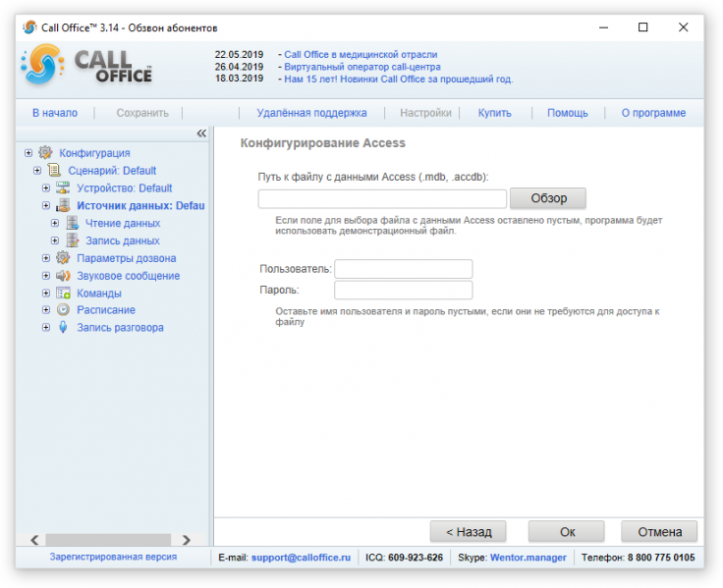Open the В начало menu item
The image size is (723, 588).
(x=55, y=113)
